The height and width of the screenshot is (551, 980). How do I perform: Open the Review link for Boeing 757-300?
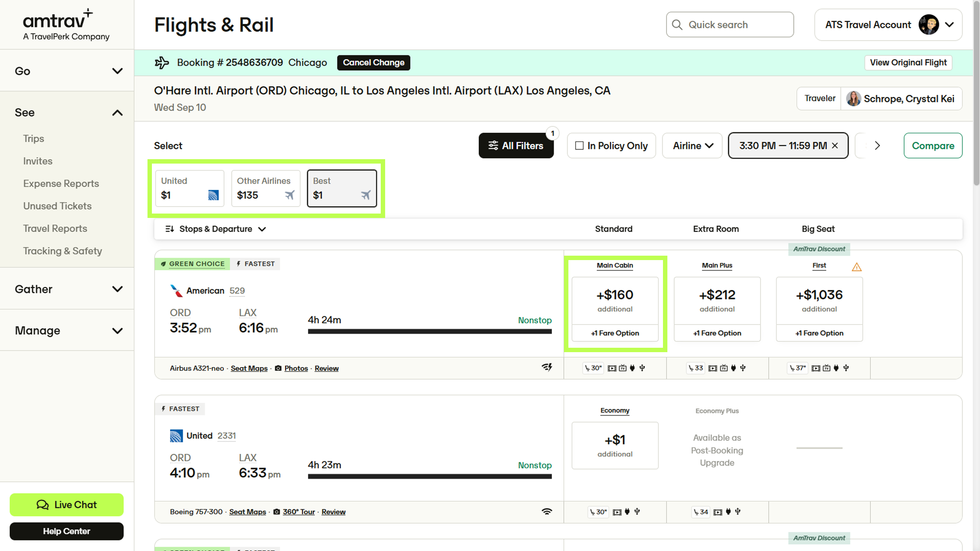(x=333, y=512)
